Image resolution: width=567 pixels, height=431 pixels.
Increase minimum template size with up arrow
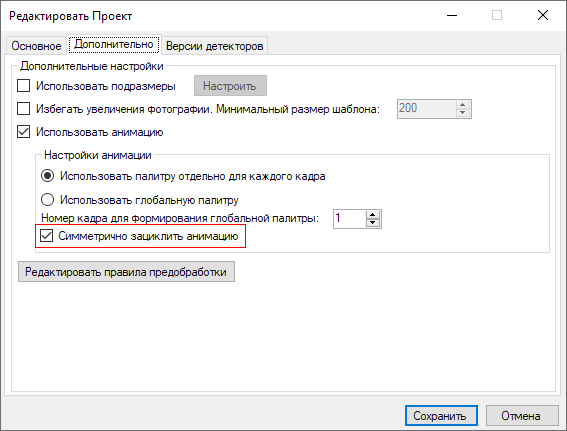(463, 104)
